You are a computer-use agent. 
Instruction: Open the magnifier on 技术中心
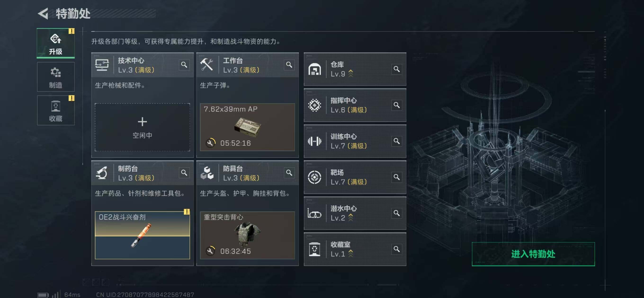pyautogui.click(x=184, y=65)
